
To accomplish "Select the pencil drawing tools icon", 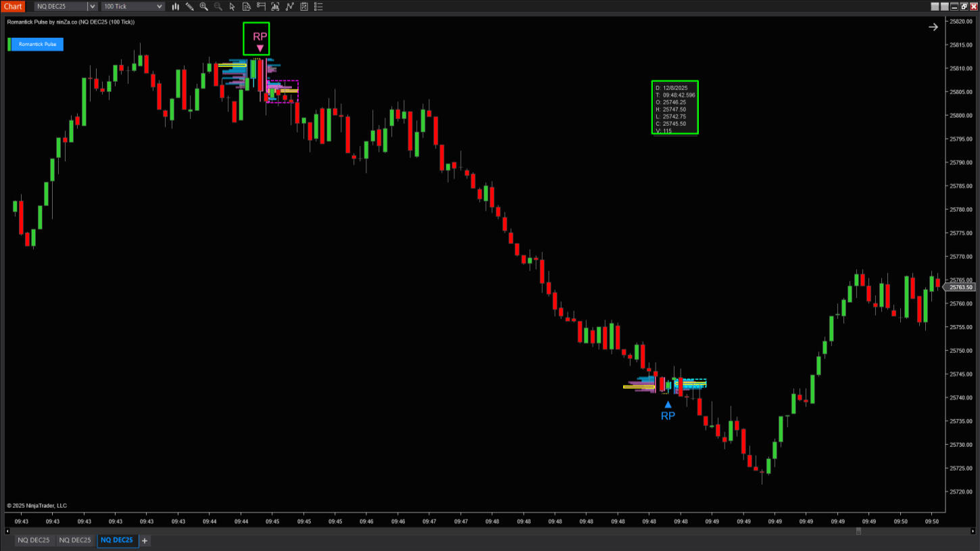I will click(x=189, y=7).
